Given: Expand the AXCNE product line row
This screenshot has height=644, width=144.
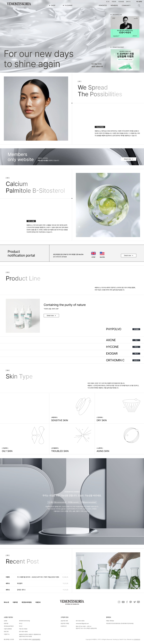Looking at the screenshot, I should [x=111, y=340].
